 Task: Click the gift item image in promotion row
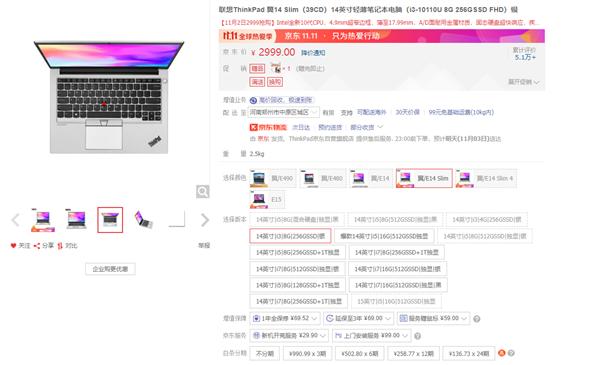pos(276,68)
